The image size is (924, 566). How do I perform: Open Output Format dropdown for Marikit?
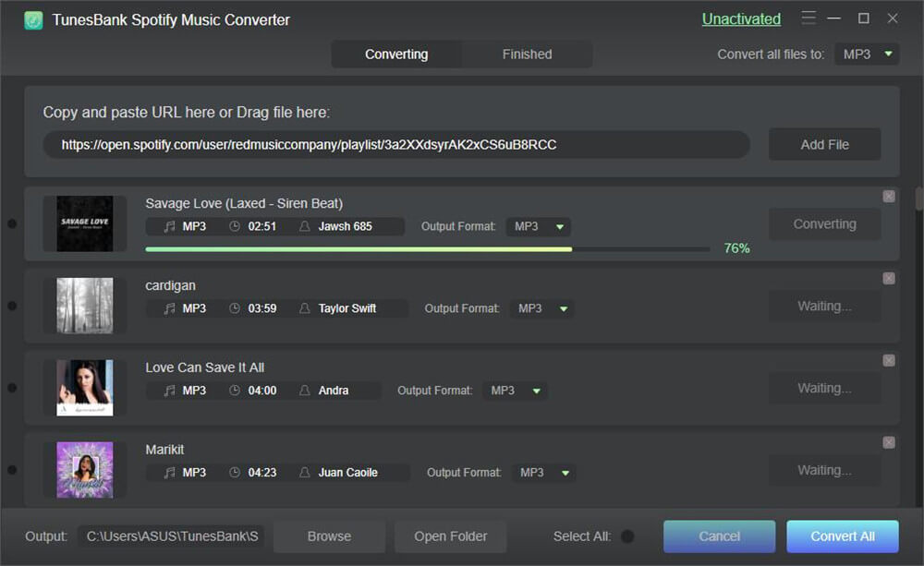point(544,473)
